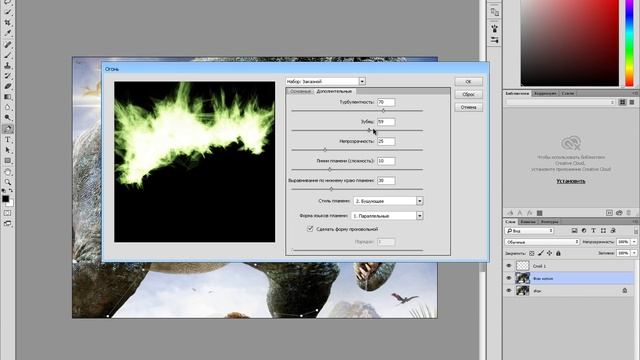Select the Type tool

(x=7, y=140)
